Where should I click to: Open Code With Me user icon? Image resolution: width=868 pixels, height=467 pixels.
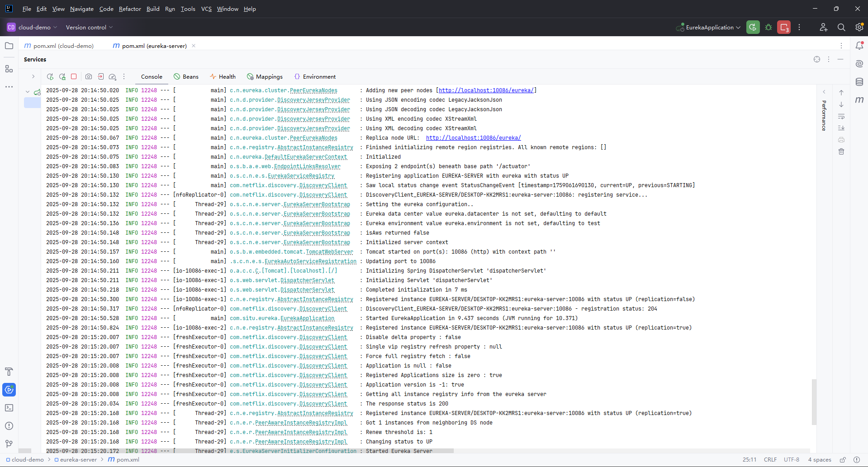(x=823, y=27)
